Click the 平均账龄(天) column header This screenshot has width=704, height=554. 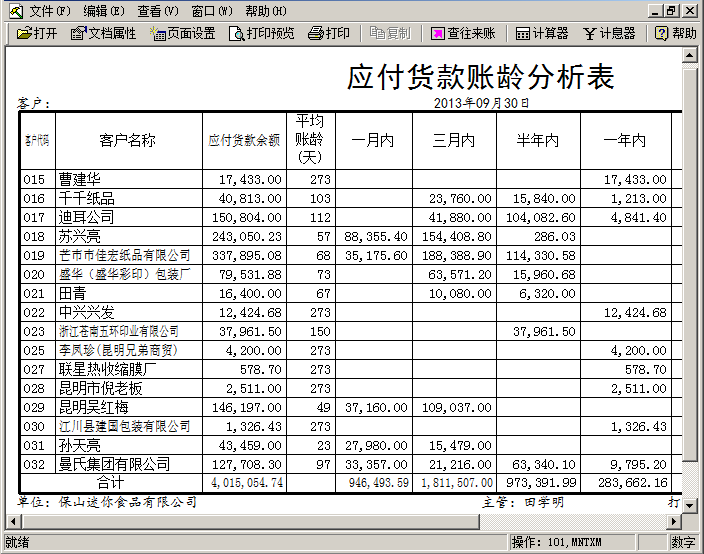[x=311, y=140]
